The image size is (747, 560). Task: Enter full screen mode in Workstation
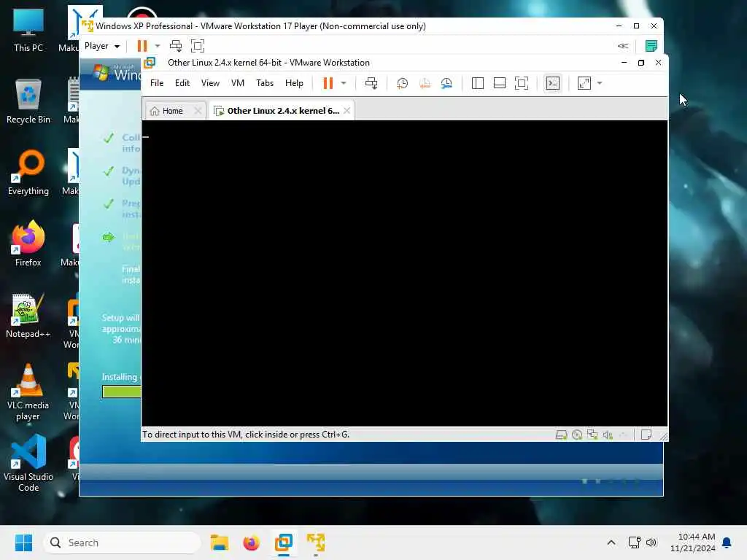[x=522, y=83]
